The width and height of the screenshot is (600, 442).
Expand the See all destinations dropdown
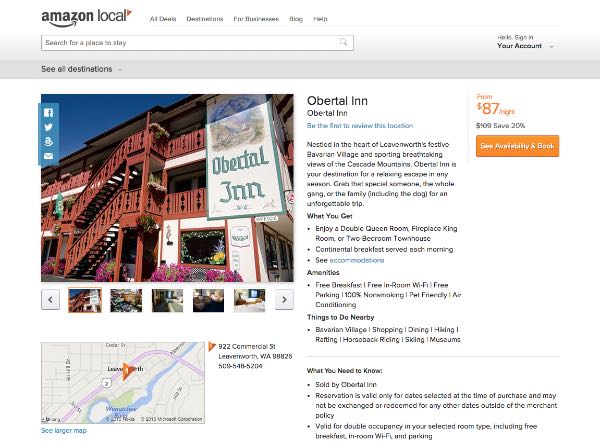point(82,69)
